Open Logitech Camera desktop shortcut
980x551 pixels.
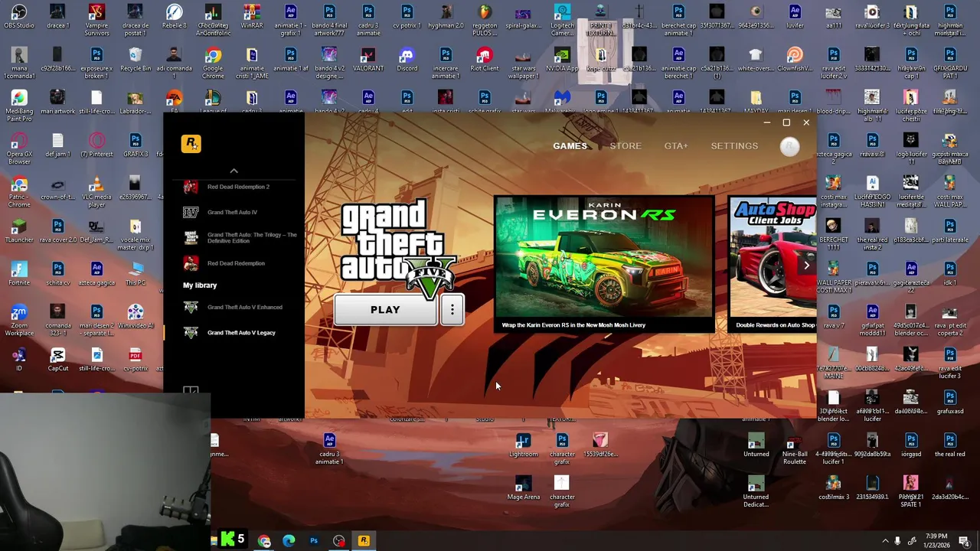(562, 20)
